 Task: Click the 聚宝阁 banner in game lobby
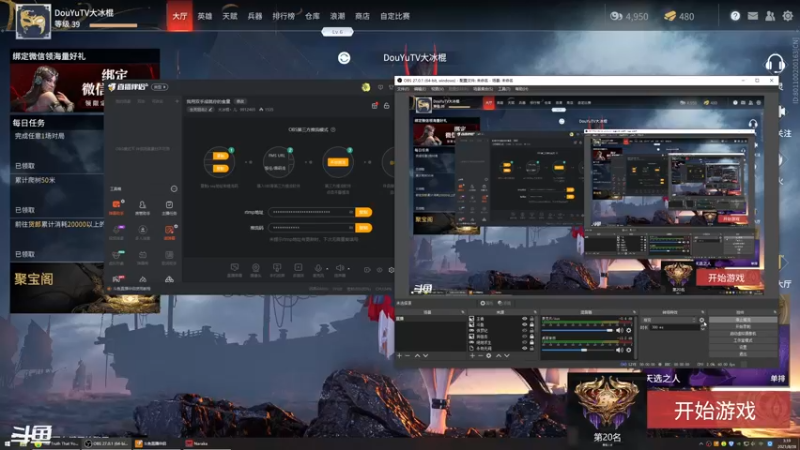tap(85, 288)
